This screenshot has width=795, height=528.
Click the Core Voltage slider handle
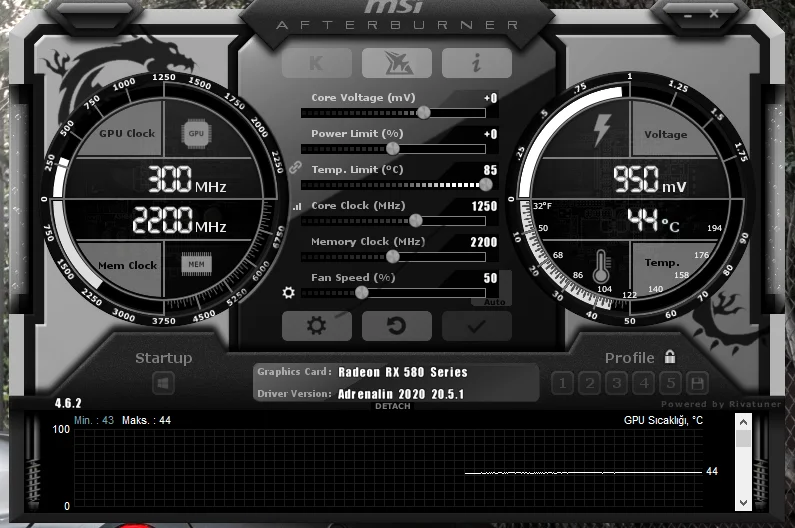[424, 113]
